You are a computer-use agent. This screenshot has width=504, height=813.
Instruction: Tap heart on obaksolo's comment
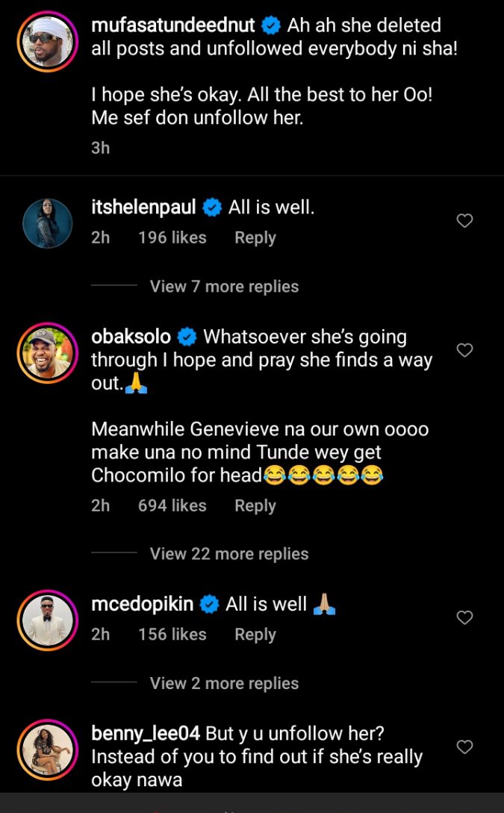tap(464, 350)
